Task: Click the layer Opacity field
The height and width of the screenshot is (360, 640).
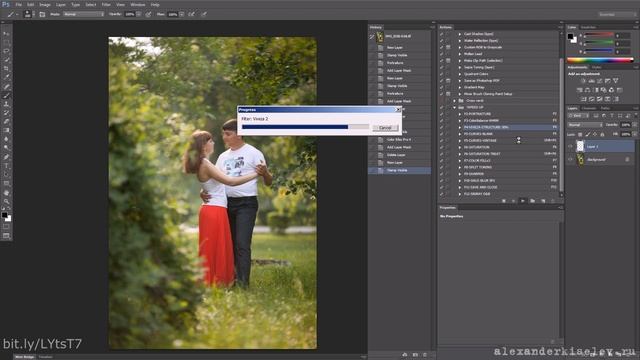Action: click(x=626, y=125)
